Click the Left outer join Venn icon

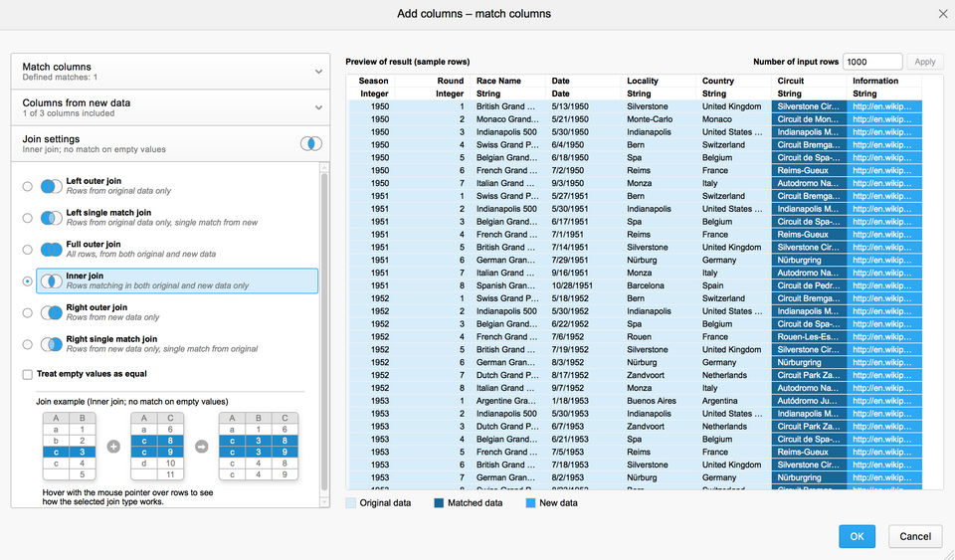pyautogui.click(x=51, y=186)
